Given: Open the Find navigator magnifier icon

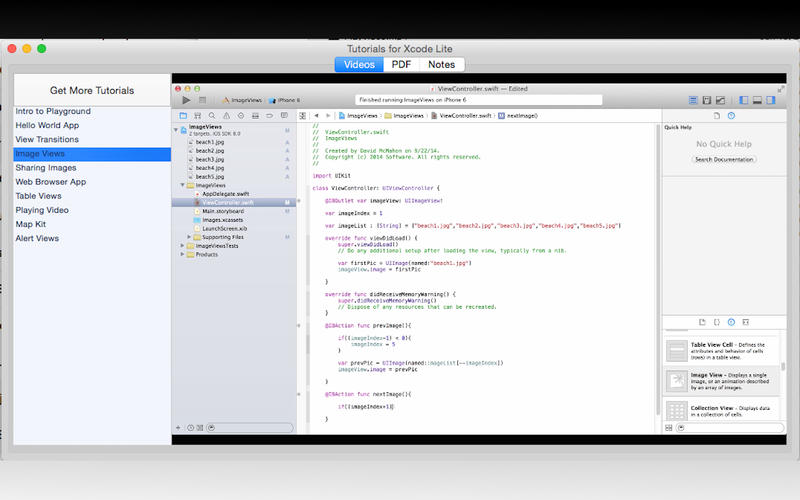Looking at the screenshot, I should click(212, 116).
